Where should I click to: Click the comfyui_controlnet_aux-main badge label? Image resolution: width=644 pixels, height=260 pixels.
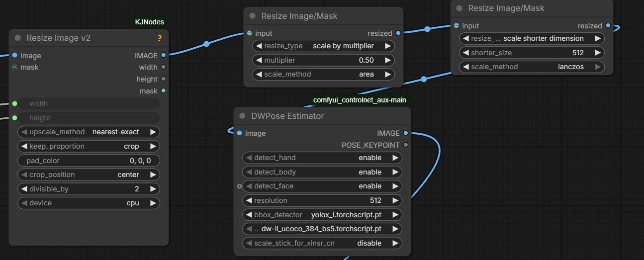360,100
